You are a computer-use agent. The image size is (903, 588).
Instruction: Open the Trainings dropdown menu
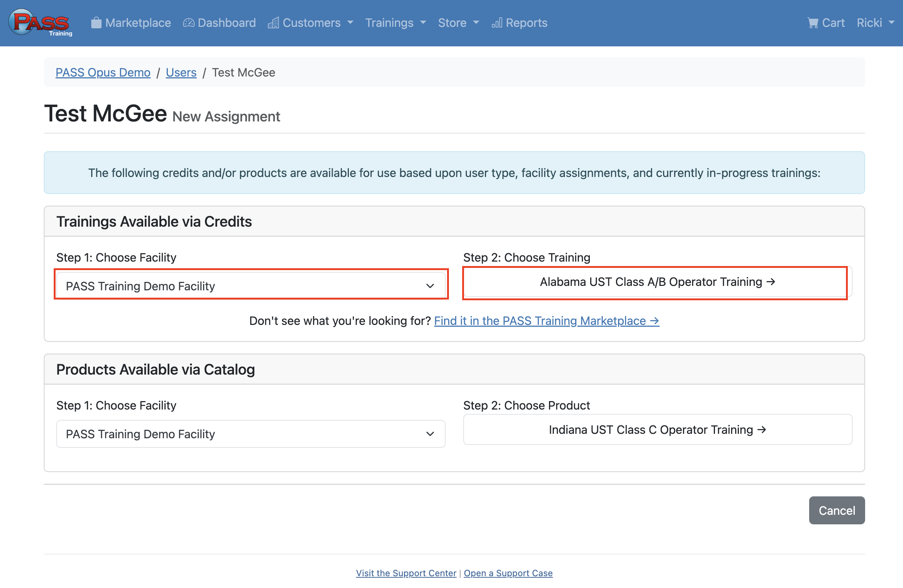395,23
